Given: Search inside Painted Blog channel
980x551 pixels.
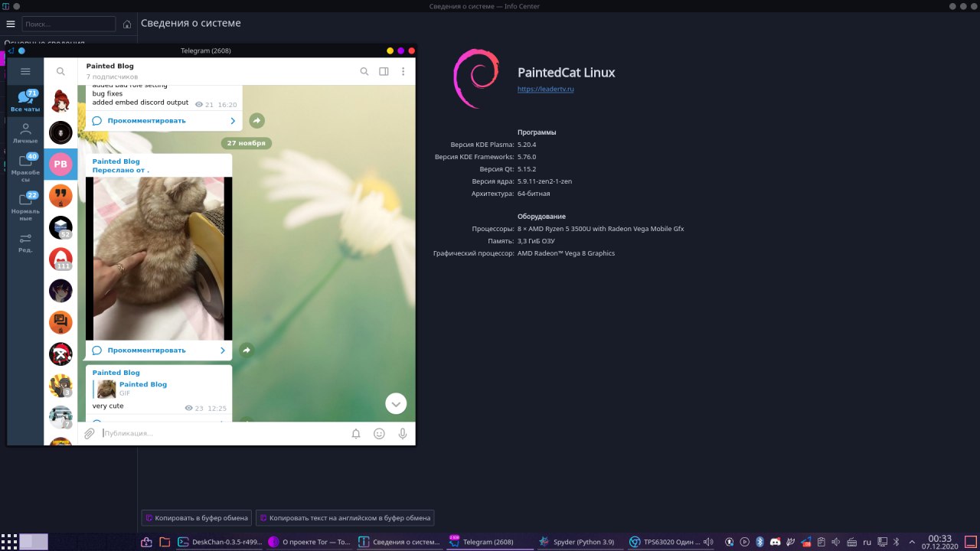Looking at the screenshot, I should point(364,71).
